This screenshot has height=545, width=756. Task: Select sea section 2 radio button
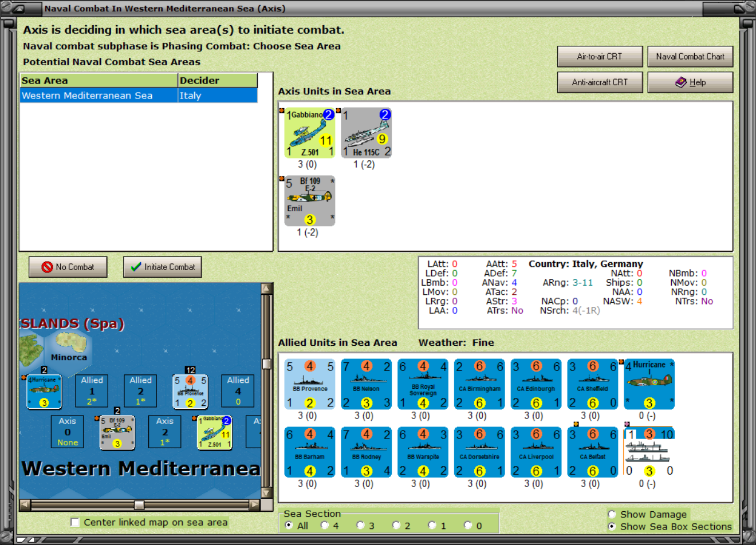396,526
